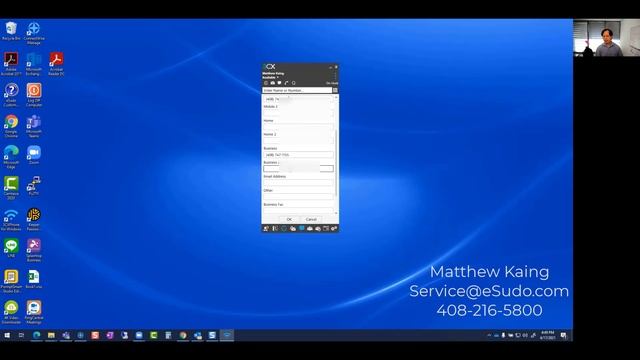640x360 pixels.
Task: Click the Home phone input field
Action: click(298, 127)
